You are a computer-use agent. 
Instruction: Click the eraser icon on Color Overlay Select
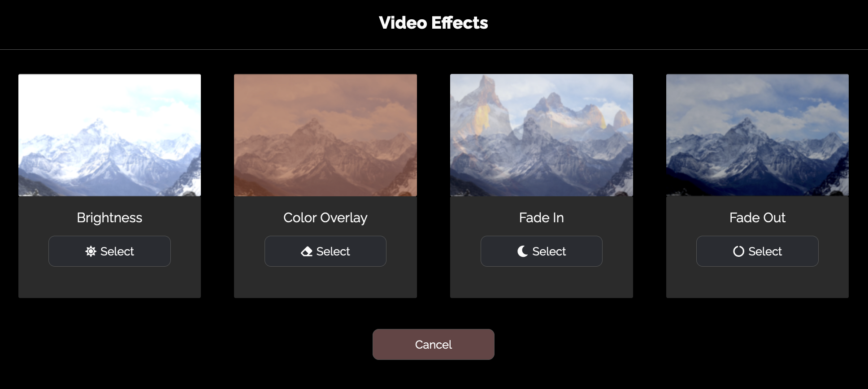tap(307, 251)
